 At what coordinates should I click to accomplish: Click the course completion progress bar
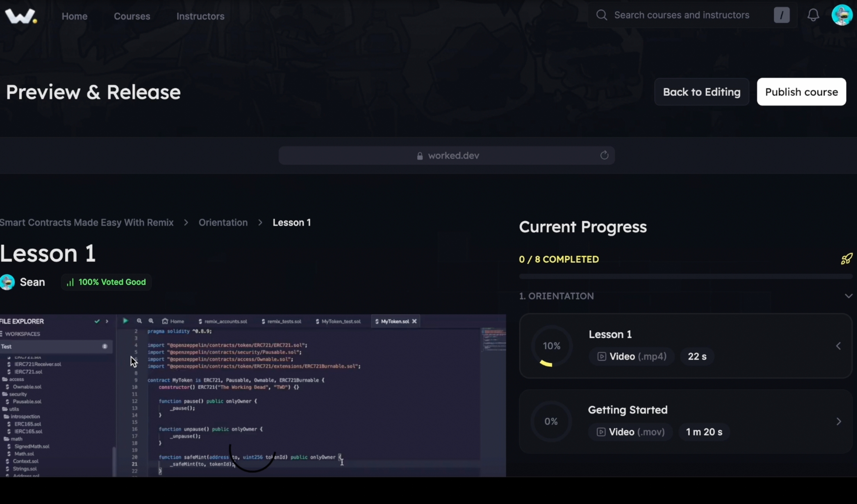(686, 276)
